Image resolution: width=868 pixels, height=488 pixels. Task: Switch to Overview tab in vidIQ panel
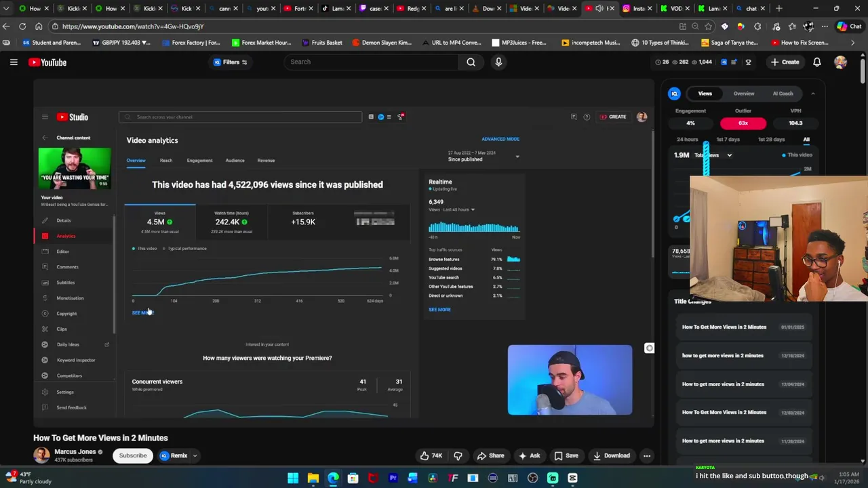(x=744, y=94)
